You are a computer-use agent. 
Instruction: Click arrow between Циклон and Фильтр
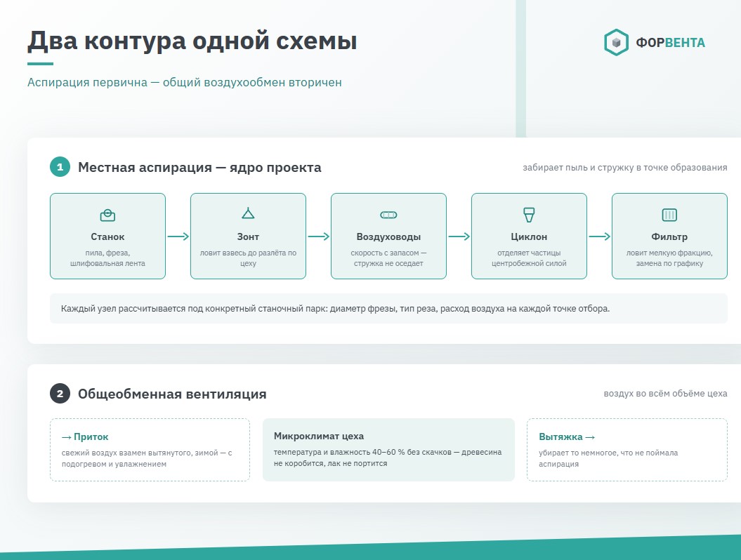point(599,236)
